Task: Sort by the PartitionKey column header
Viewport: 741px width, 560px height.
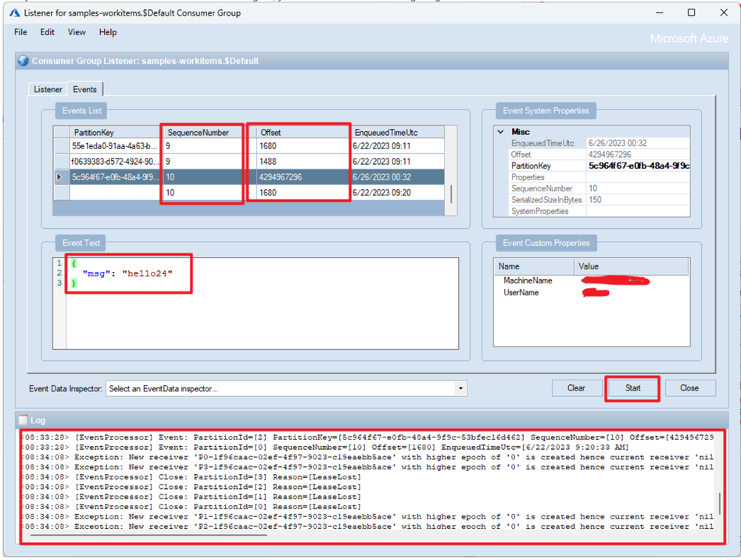Action: point(115,133)
